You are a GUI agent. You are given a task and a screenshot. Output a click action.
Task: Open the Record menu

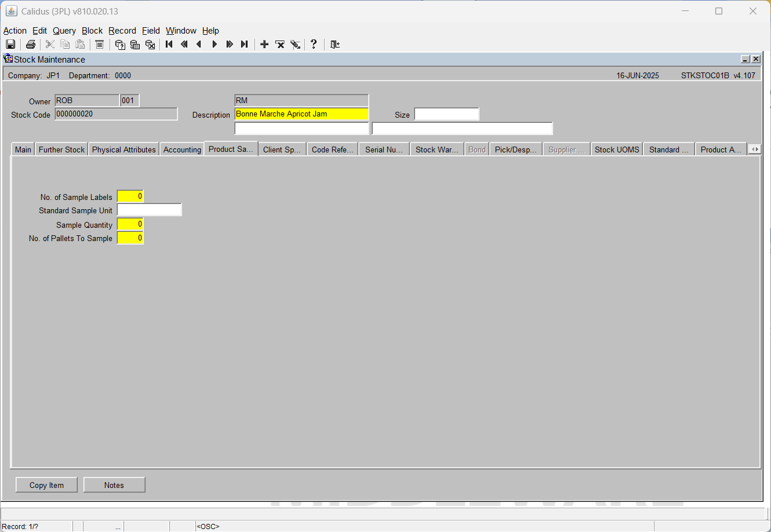pyautogui.click(x=122, y=31)
